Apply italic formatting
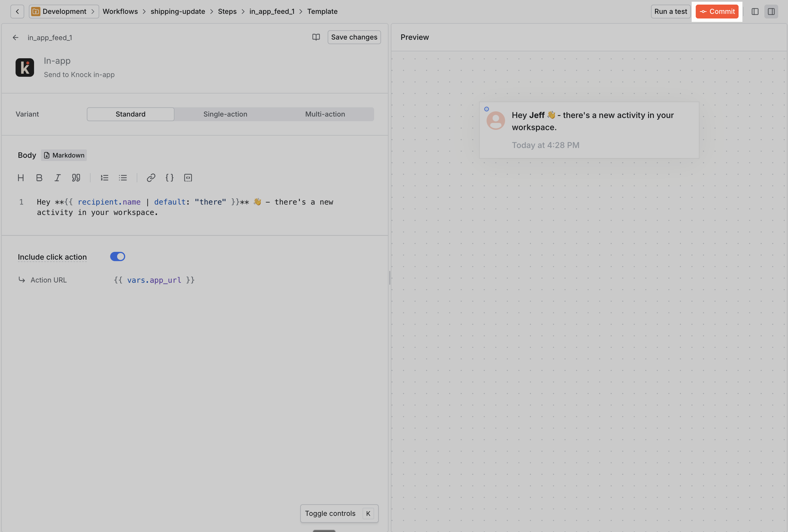Viewport: 788px width, 532px height. (x=57, y=178)
